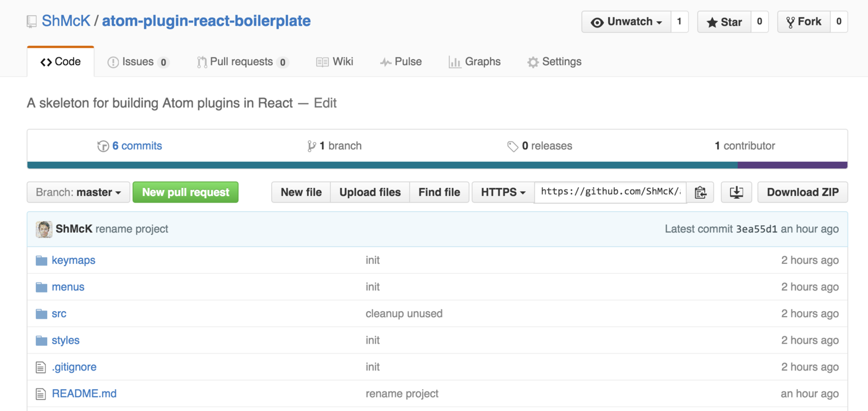
Task: Open the keymaps folder
Action: (x=73, y=261)
